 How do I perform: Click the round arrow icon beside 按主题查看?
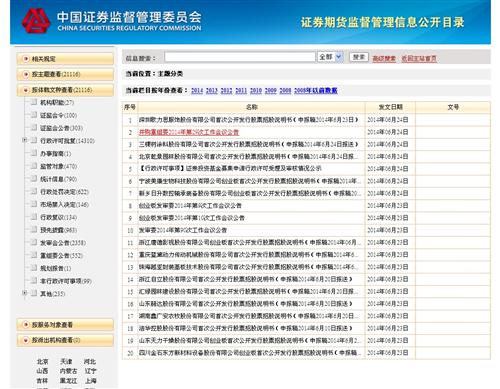[26, 74]
